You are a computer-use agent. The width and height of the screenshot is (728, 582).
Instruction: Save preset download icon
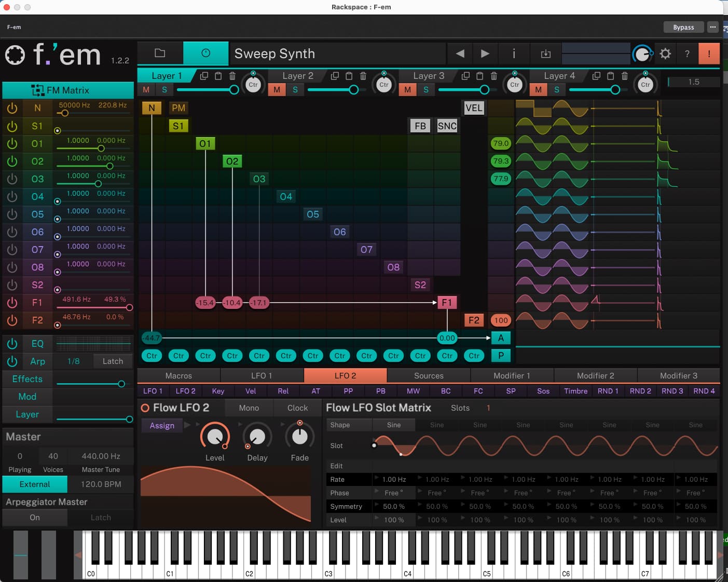[x=545, y=53]
